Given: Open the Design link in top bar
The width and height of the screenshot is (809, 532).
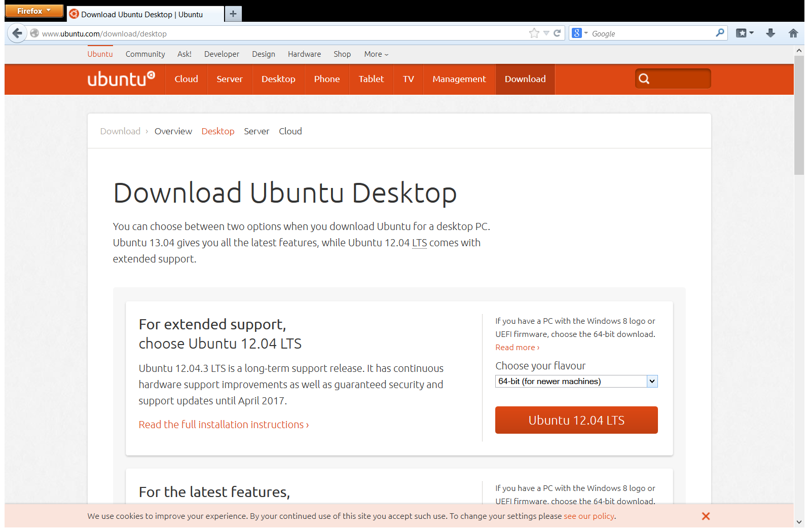Looking at the screenshot, I should (264, 54).
